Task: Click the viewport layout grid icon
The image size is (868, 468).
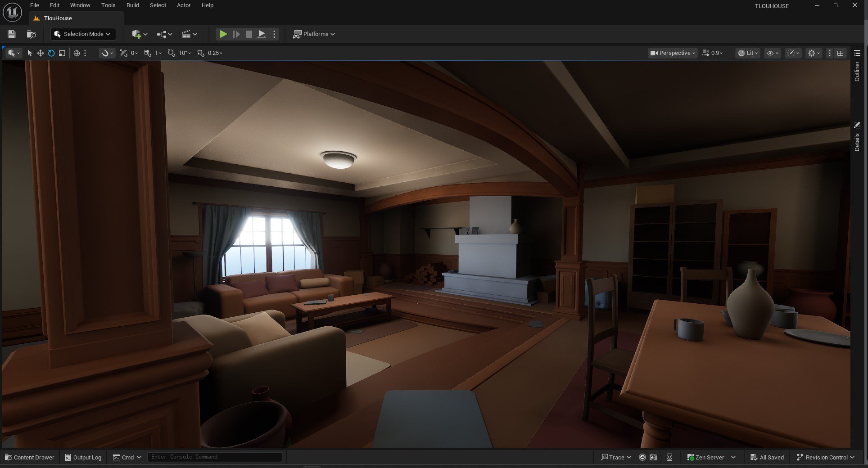Action: (840, 53)
